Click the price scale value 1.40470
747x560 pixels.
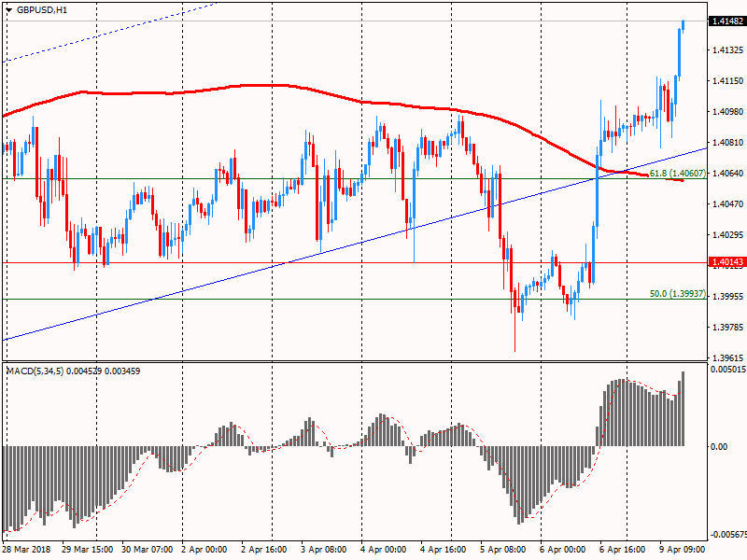pyautogui.click(x=727, y=203)
